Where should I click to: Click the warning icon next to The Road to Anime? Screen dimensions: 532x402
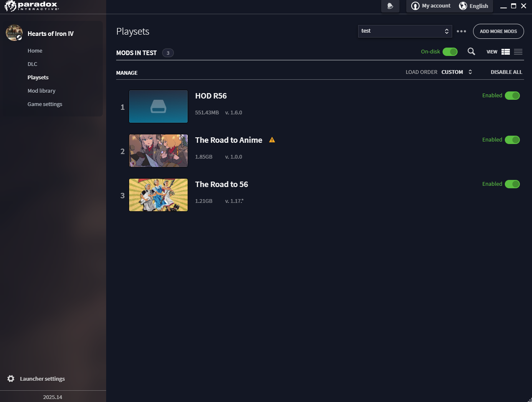pyautogui.click(x=272, y=140)
